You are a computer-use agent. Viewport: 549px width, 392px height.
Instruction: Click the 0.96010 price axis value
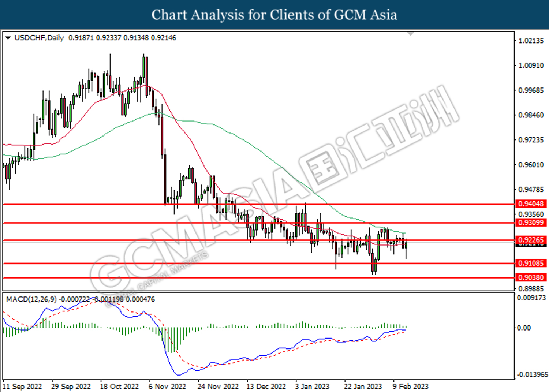[x=531, y=165]
